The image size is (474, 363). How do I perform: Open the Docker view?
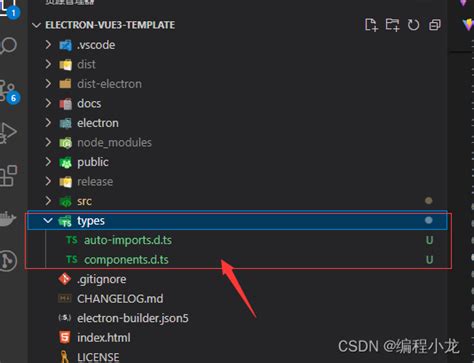[7, 218]
